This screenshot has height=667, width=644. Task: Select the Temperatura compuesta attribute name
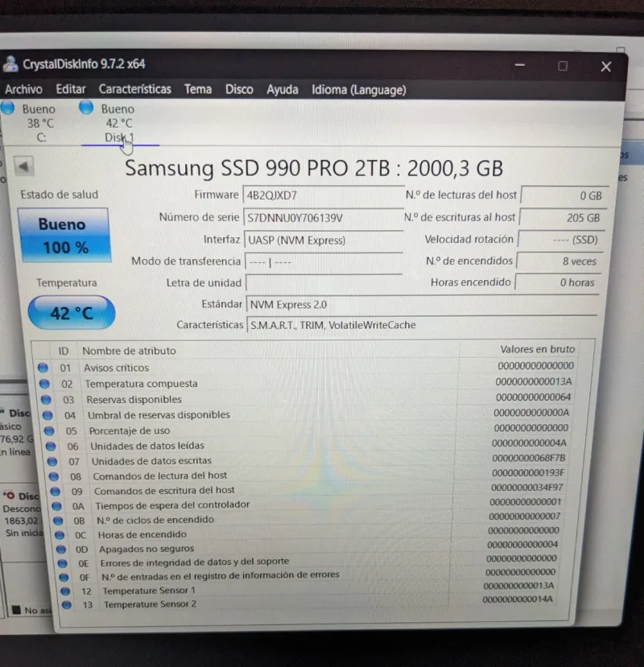pos(142,384)
